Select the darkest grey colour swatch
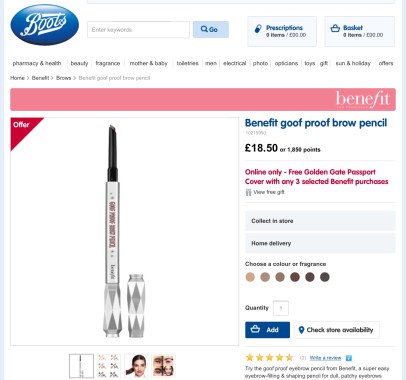The width and height of the screenshot is (406, 380). tap(325, 277)
